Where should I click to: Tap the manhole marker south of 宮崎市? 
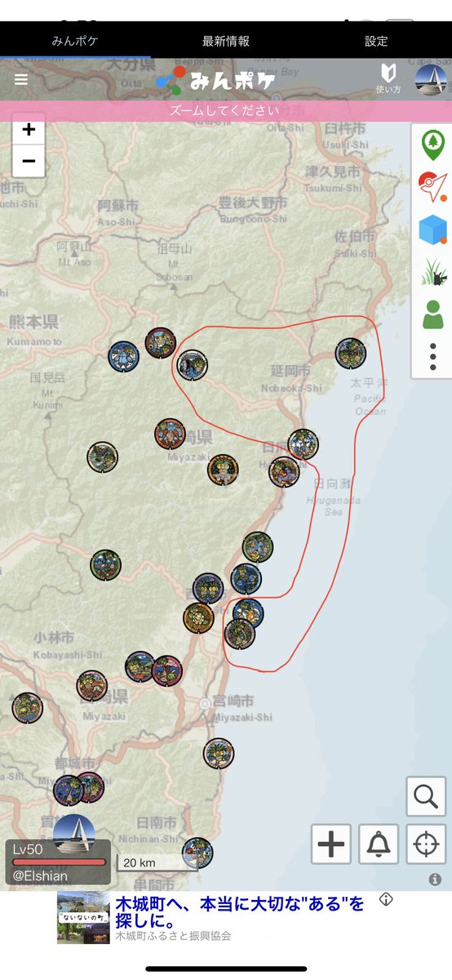(x=219, y=754)
